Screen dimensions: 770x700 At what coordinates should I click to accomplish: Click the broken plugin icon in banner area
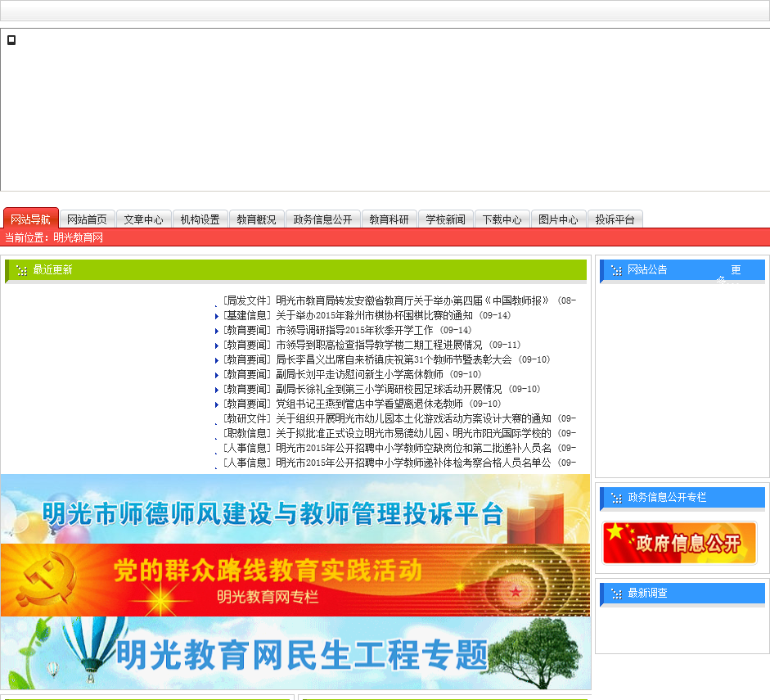tap(11, 40)
